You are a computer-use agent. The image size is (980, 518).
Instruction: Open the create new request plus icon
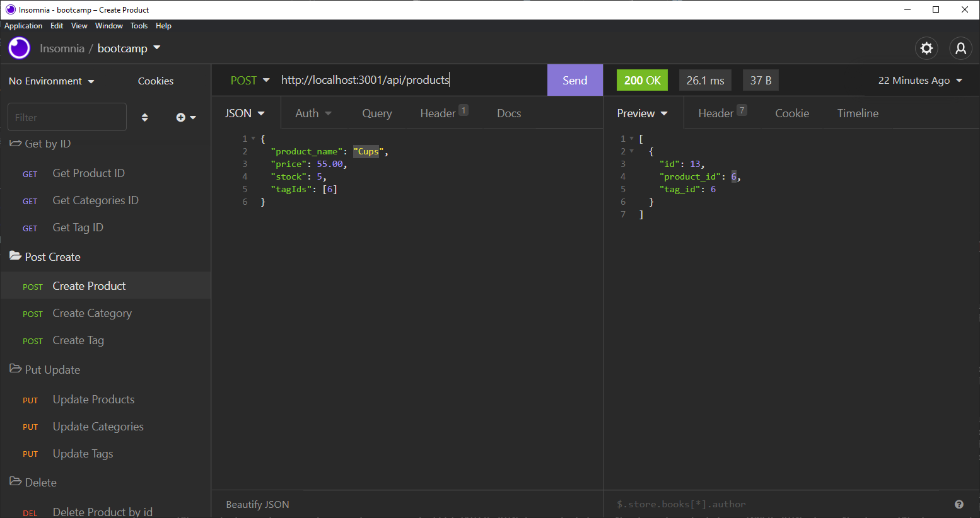coord(185,117)
